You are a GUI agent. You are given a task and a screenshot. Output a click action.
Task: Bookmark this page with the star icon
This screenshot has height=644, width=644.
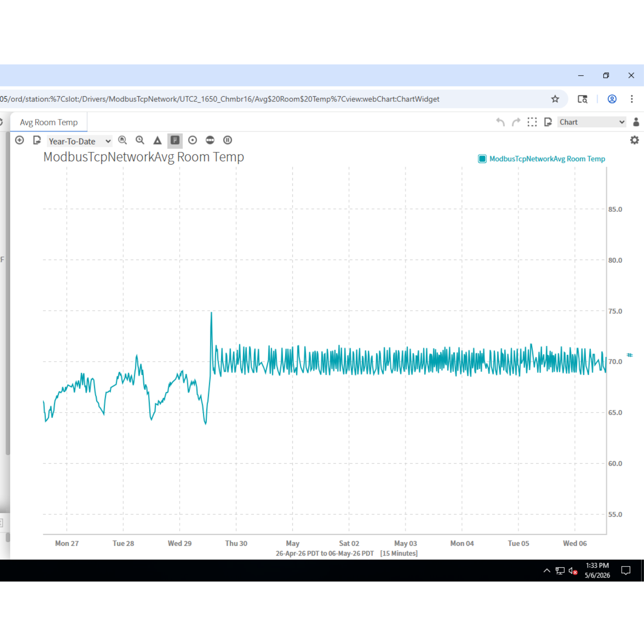(x=555, y=99)
